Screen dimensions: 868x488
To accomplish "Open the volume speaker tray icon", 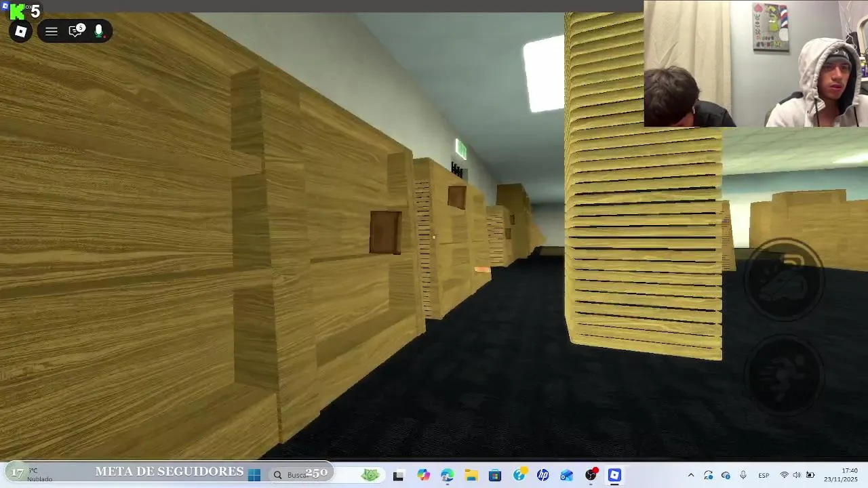I will [x=797, y=475].
